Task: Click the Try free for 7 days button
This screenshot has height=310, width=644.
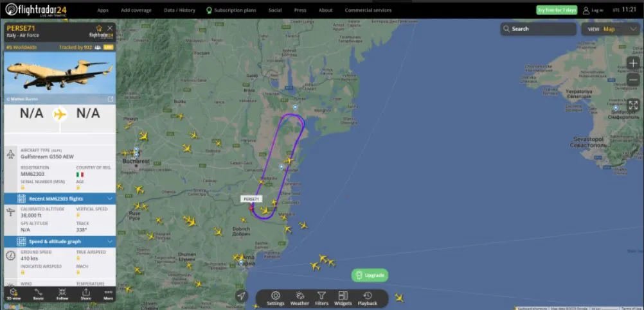Action: click(x=557, y=10)
